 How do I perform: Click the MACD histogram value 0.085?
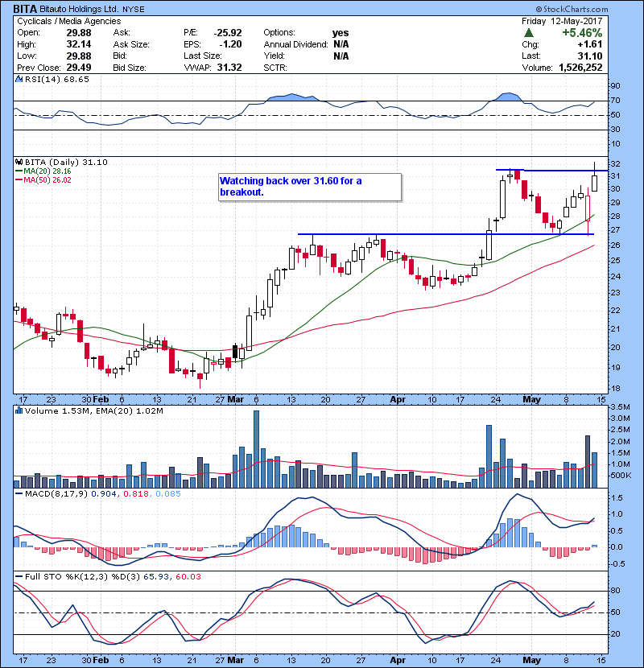pyautogui.click(x=168, y=494)
